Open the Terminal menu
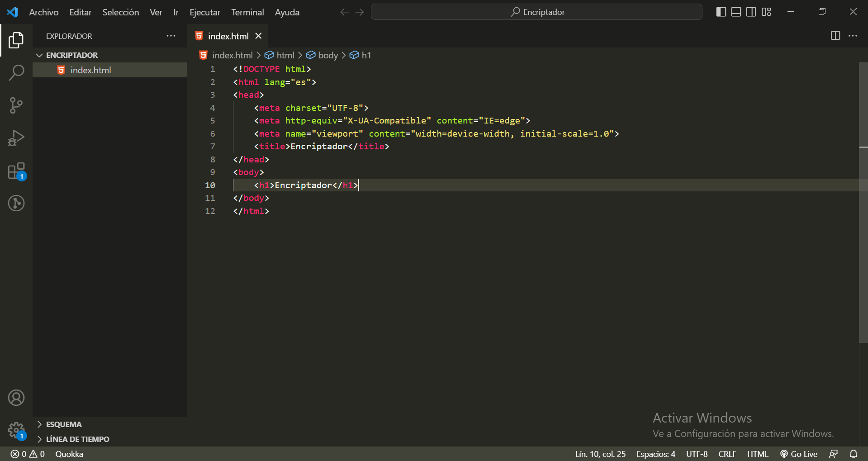This screenshot has width=868, height=461. [247, 12]
